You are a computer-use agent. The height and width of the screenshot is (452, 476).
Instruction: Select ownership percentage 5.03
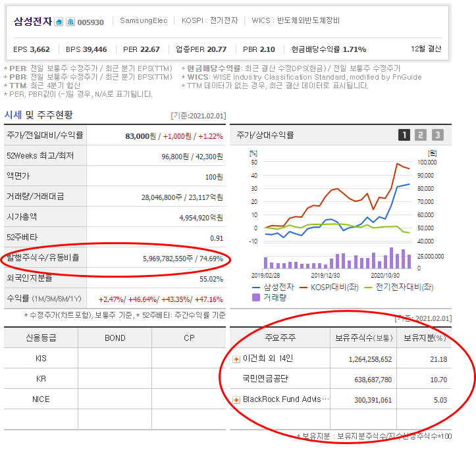click(x=440, y=400)
